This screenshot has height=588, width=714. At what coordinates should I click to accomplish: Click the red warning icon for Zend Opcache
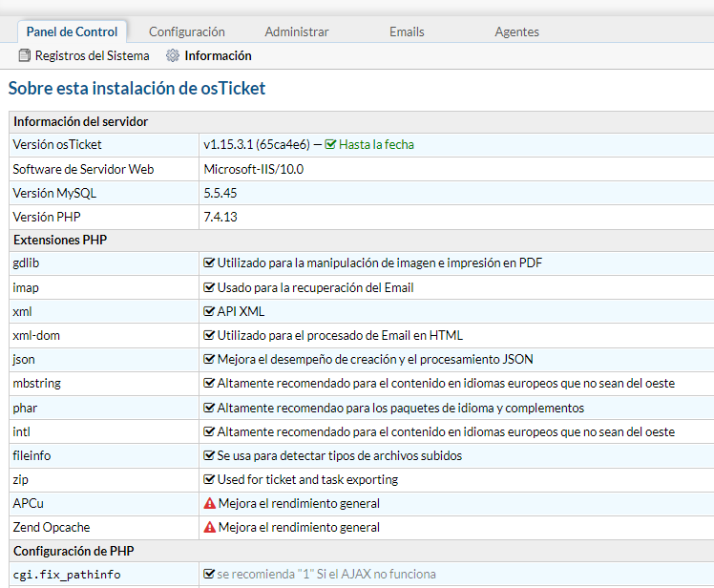[209, 527]
